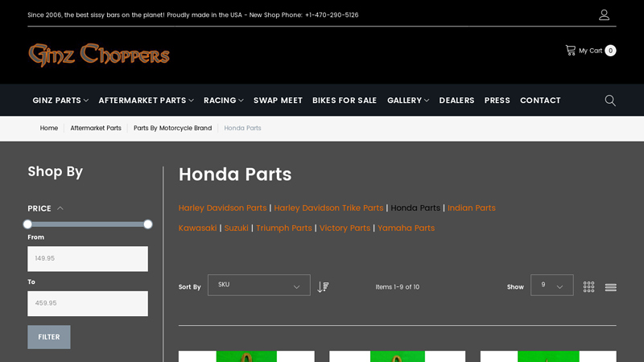Go to the Press page
Image resolution: width=644 pixels, height=362 pixels.
[497, 101]
